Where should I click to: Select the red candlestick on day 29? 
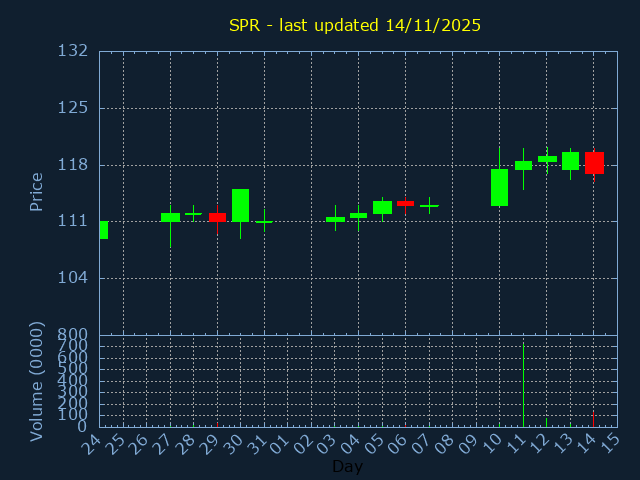click(x=217, y=217)
